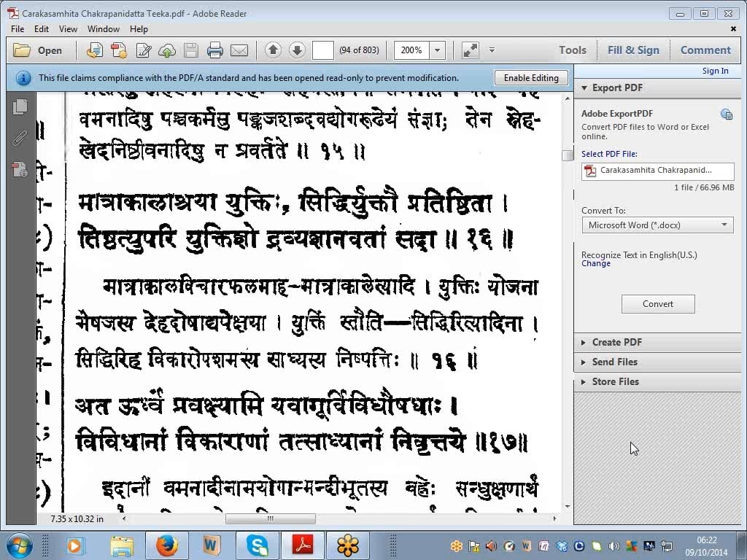The height and width of the screenshot is (560, 747).
Task: Go to next page with down arrow
Action: [297, 50]
